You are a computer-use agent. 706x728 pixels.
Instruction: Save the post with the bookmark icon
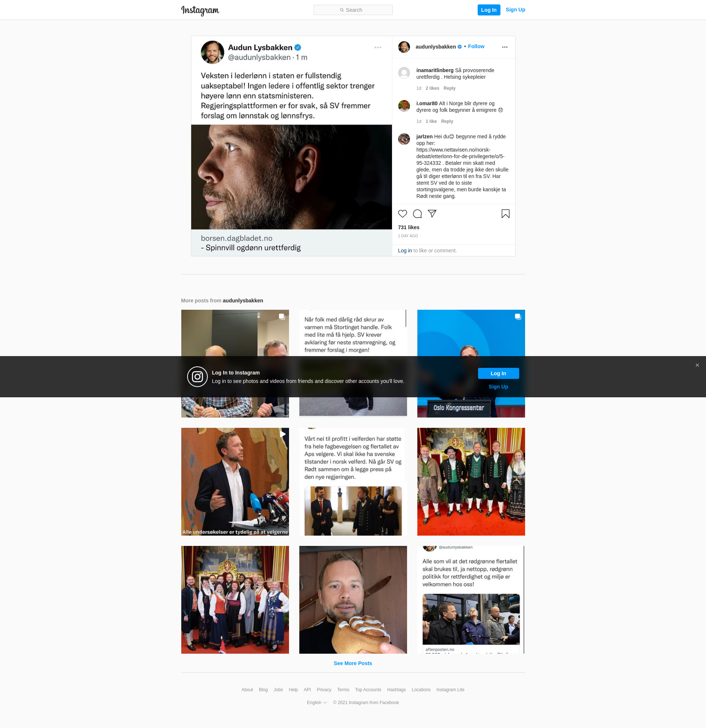(505, 214)
